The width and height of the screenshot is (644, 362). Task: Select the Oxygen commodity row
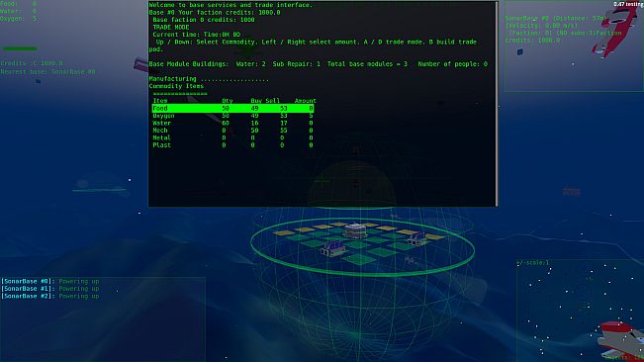(x=232, y=116)
